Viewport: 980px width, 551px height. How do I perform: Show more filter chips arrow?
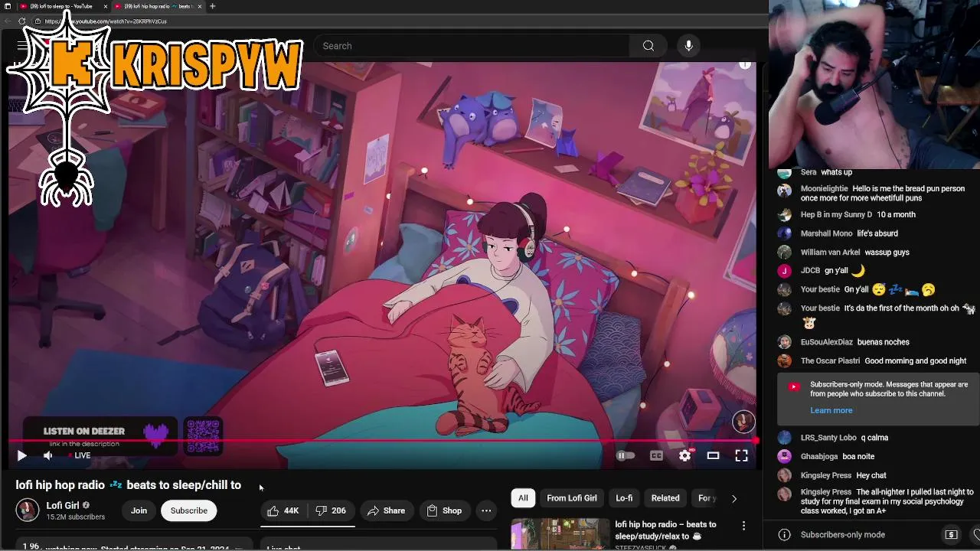coord(733,498)
